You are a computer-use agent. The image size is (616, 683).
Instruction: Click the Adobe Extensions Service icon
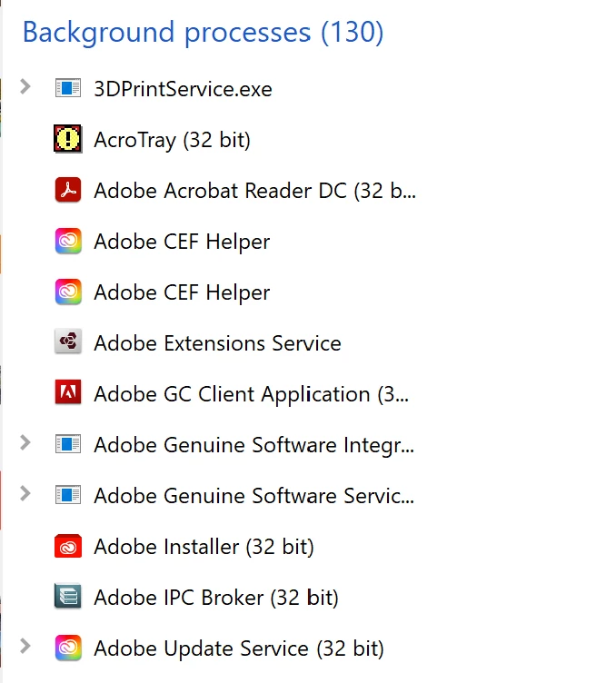point(68,341)
